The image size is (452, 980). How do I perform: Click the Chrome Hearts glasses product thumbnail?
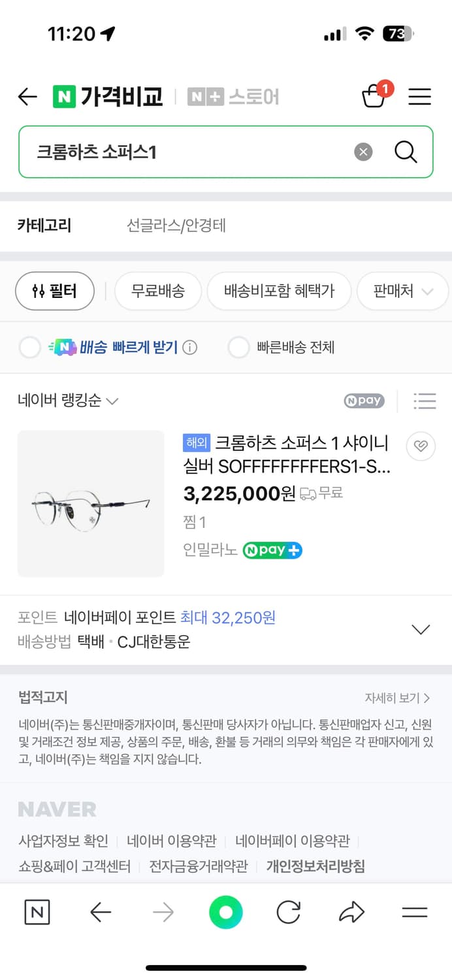90,504
